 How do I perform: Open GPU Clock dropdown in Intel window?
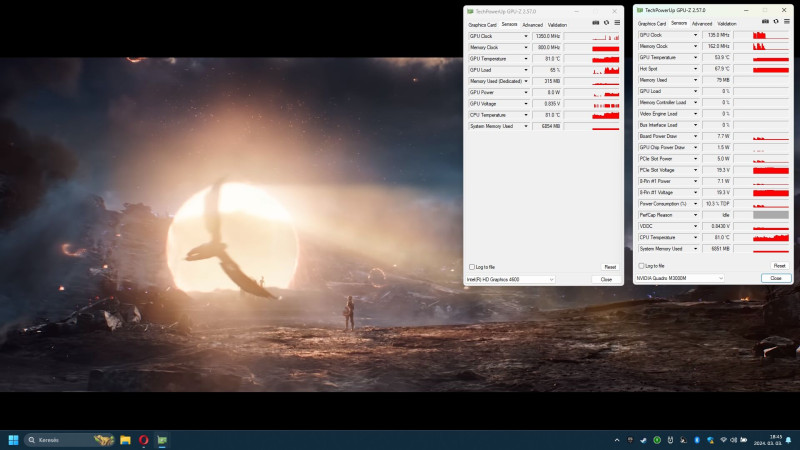tap(526, 36)
